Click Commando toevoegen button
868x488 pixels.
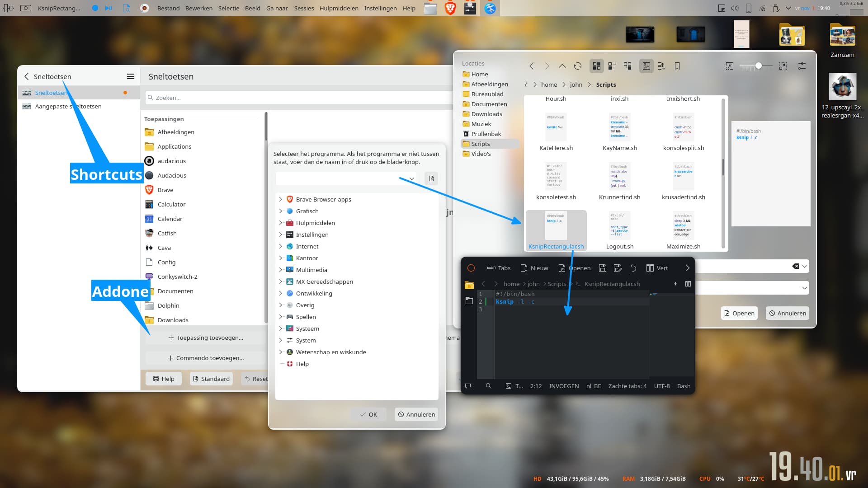point(206,358)
